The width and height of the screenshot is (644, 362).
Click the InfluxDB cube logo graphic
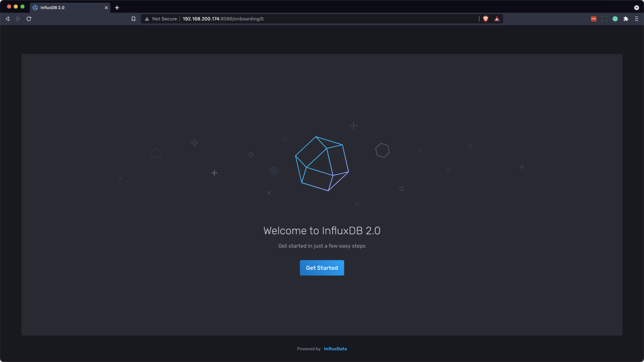(x=322, y=163)
